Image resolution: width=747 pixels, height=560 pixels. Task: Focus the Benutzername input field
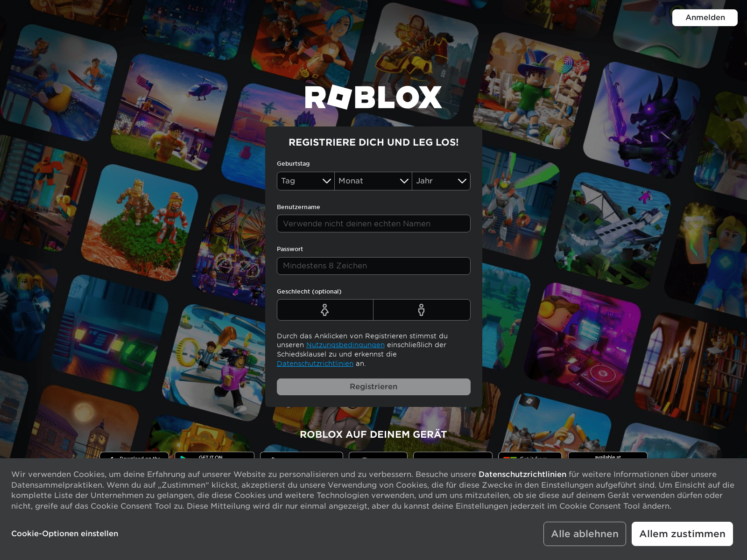tap(373, 224)
